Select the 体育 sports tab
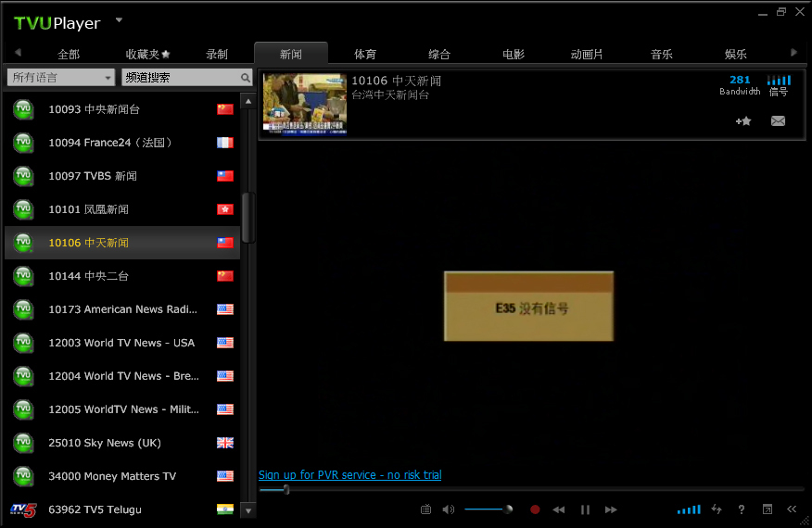This screenshot has width=812, height=528. (x=365, y=55)
